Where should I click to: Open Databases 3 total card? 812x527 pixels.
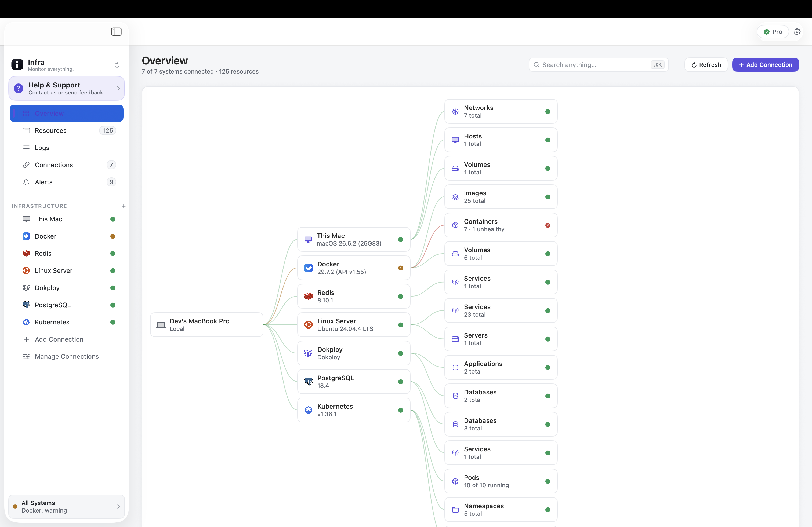click(x=501, y=424)
